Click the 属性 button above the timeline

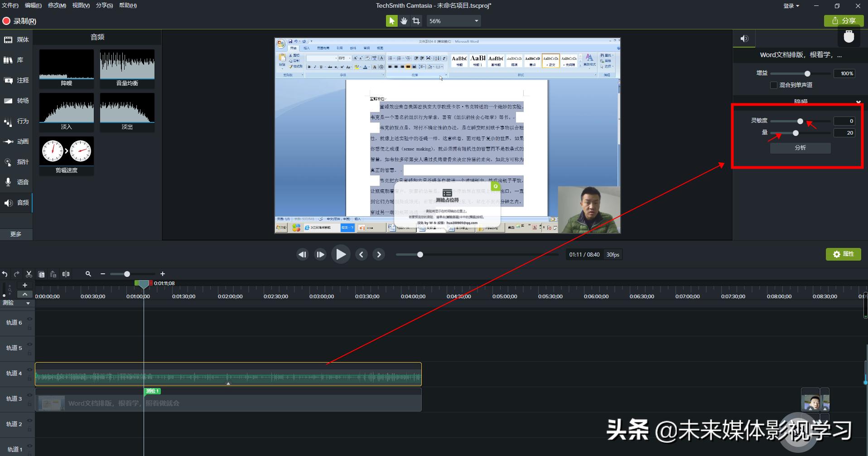[x=843, y=254]
